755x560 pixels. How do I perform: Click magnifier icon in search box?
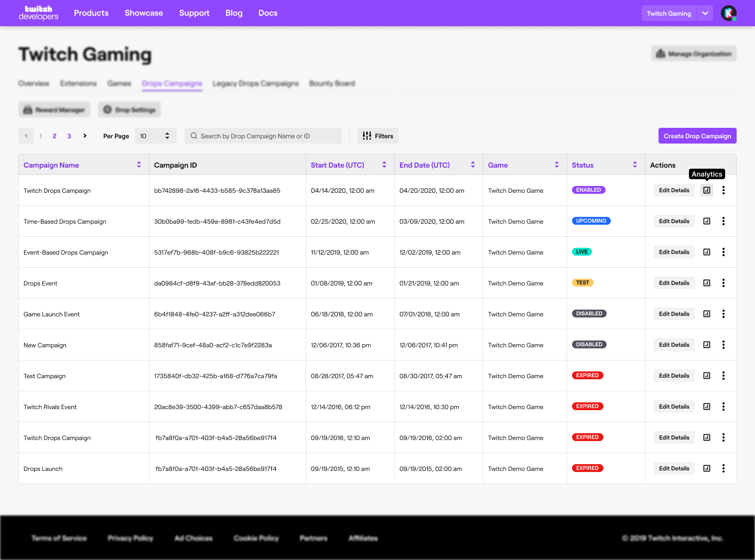(194, 136)
